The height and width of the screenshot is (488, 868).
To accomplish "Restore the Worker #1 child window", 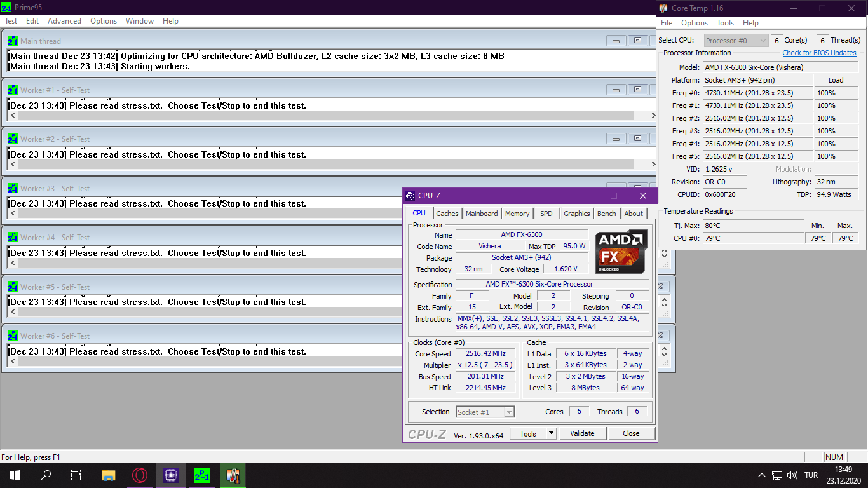I will pyautogui.click(x=637, y=90).
